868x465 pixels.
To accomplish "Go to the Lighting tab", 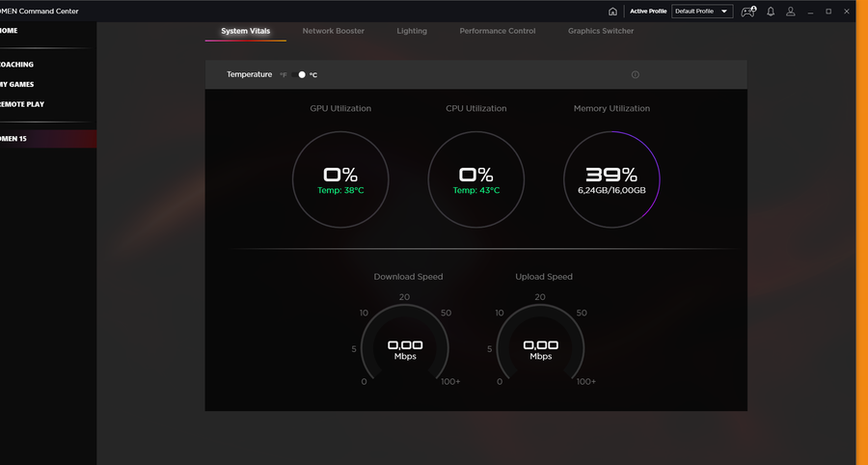I will (x=412, y=31).
